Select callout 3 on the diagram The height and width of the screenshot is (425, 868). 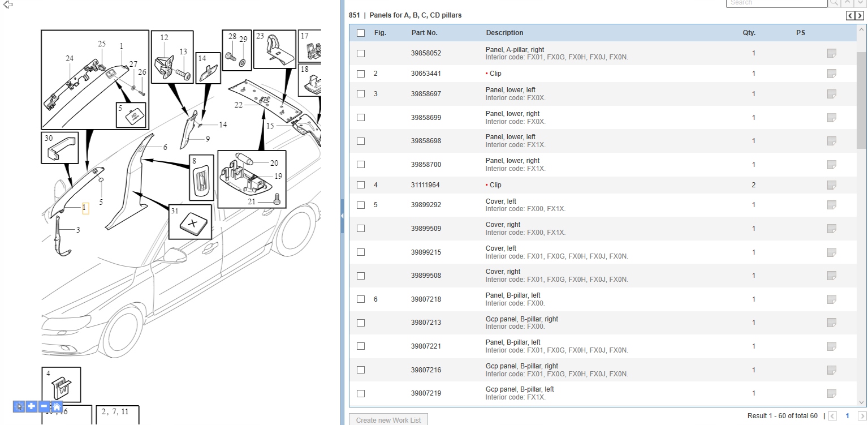pos(78,230)
